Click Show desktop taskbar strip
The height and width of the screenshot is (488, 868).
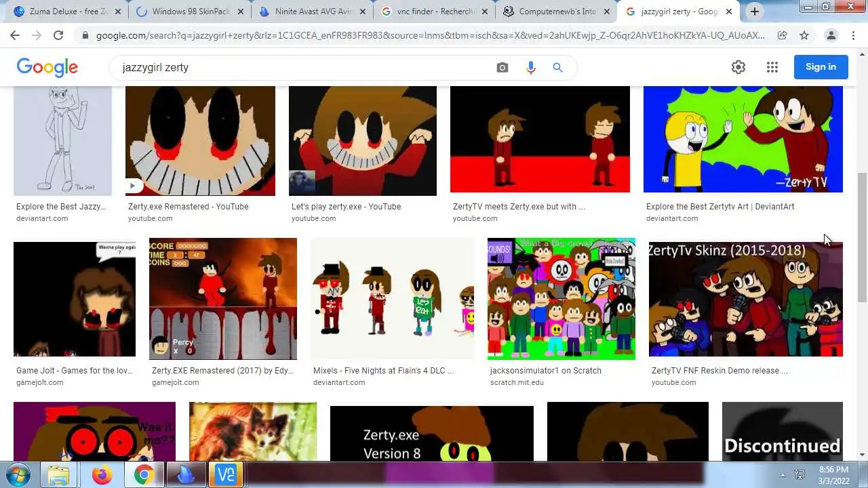[864, 475]
